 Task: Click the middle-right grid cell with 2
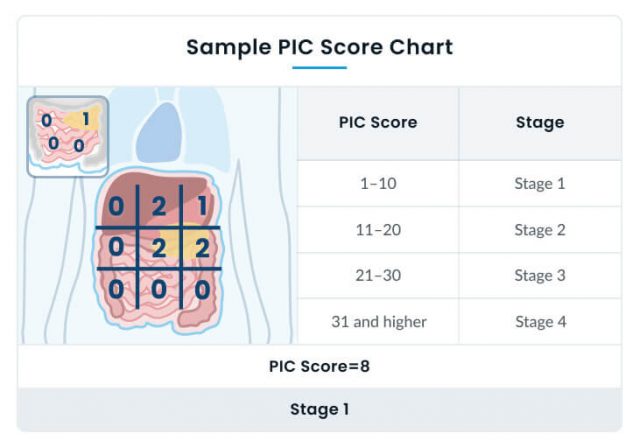(x=202, y=248)
